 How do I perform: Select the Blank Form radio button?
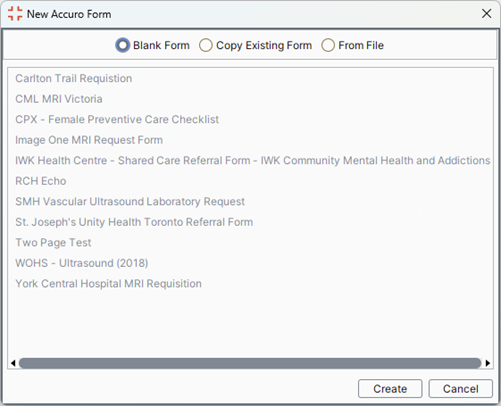pos(122,45)
